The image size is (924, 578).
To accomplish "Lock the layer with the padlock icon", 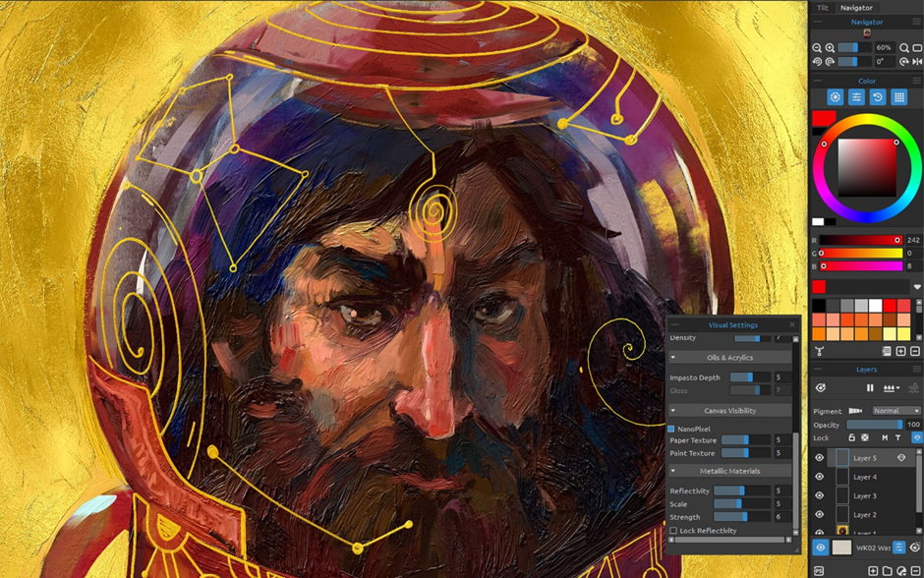I will point(851,437).
